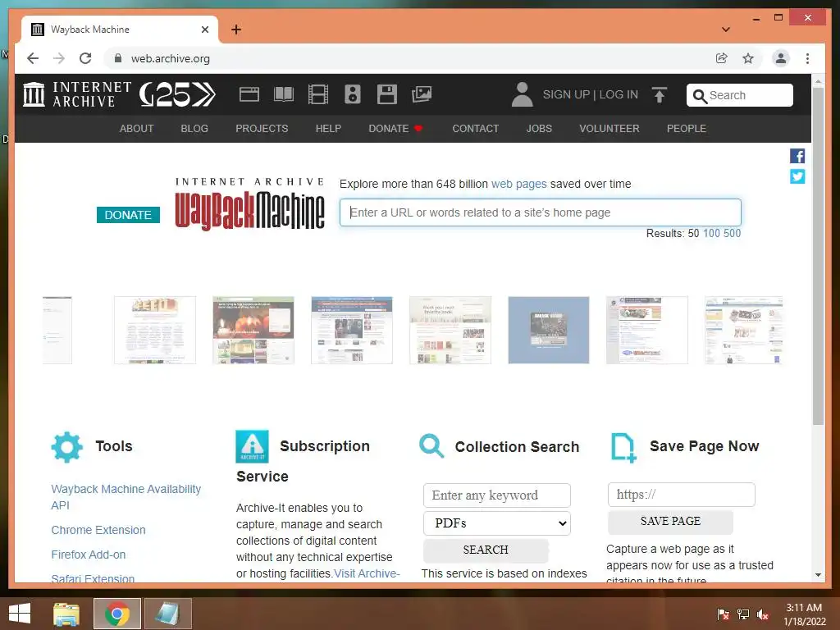Click the SIGN UP link
This screenshot has width=840, height=630.
coord(566,95)
